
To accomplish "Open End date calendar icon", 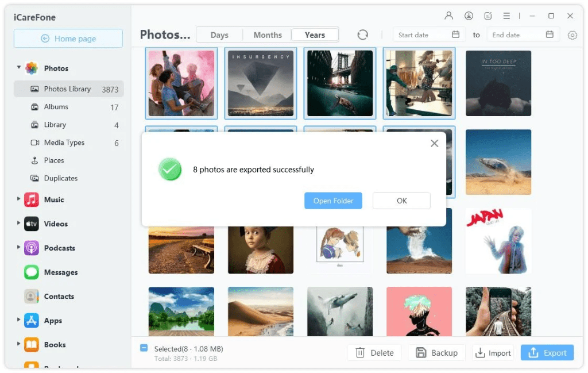I will [x=550, y=34].
